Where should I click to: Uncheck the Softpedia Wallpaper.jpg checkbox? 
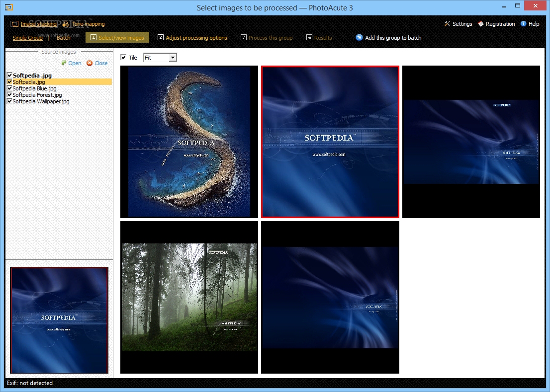click(9, 101)
